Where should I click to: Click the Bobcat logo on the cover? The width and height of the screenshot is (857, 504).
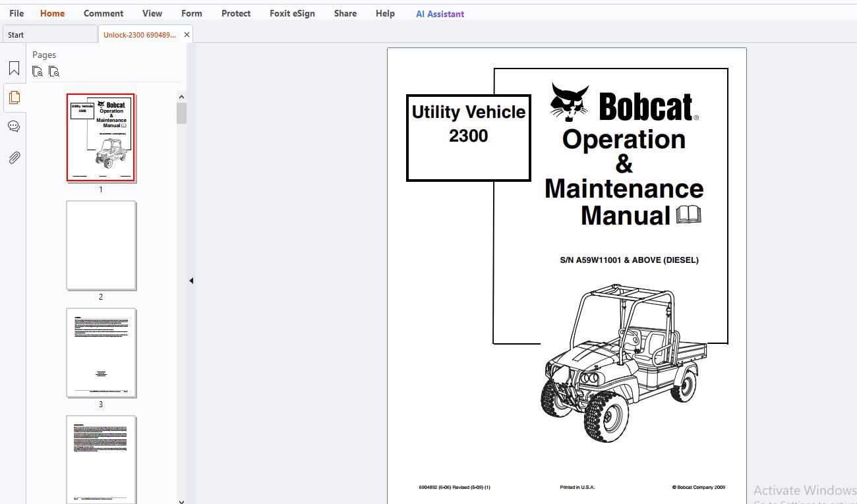point(624,103)
